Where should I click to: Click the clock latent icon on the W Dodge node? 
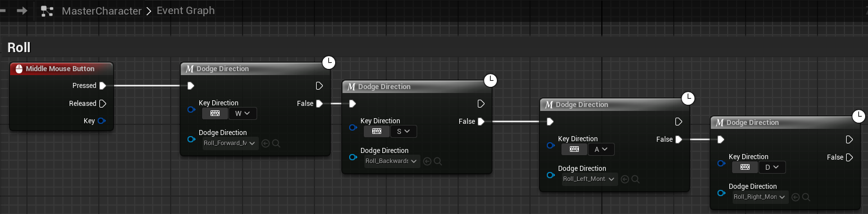(x=329, y=63)
